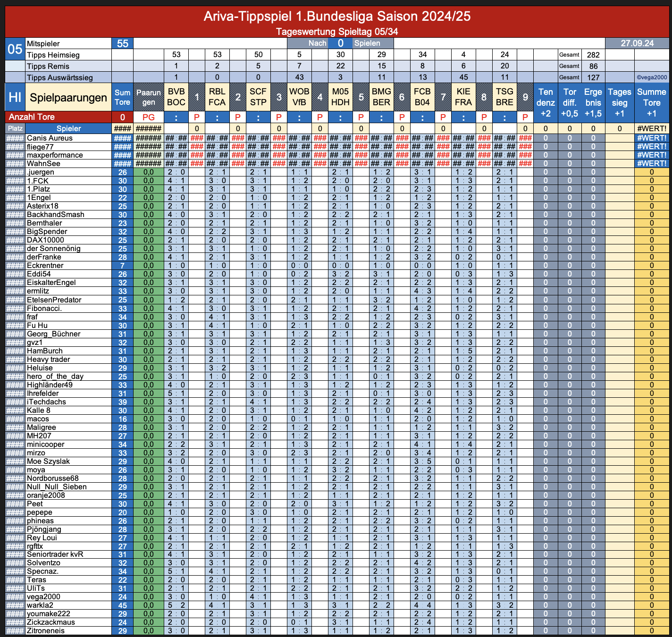This screenshot has width=672, height=637.
Task: Click the Anzahl Tore row label
Action: (59, 117)
